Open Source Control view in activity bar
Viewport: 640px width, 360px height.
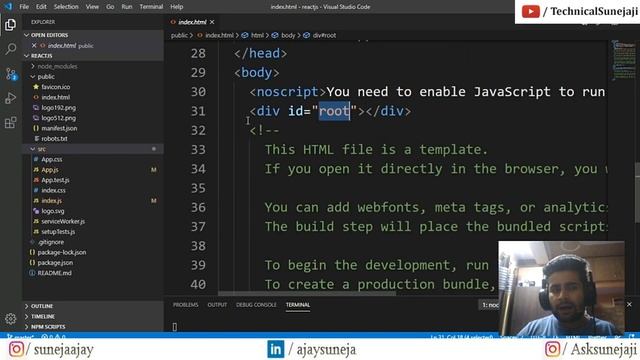coord(11,74)
